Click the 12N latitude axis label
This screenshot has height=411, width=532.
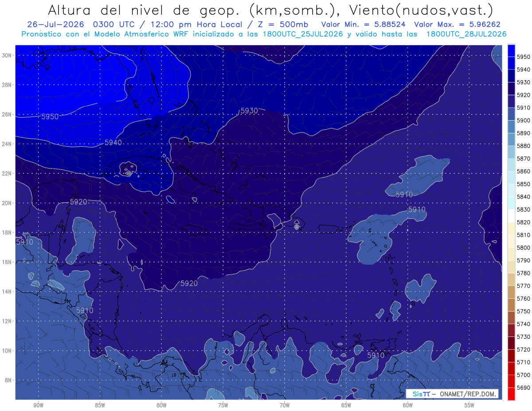tap(8, 321)
